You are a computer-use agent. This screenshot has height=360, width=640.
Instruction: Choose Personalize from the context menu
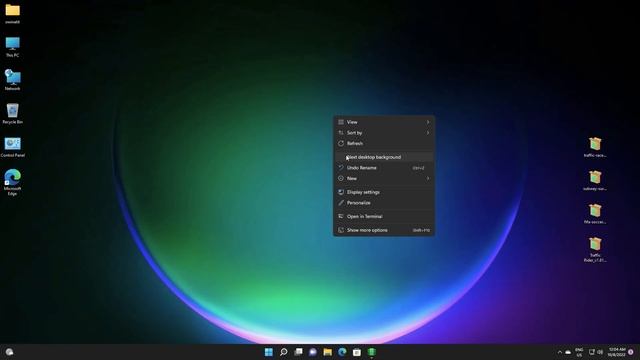click(x=384, y=203)
